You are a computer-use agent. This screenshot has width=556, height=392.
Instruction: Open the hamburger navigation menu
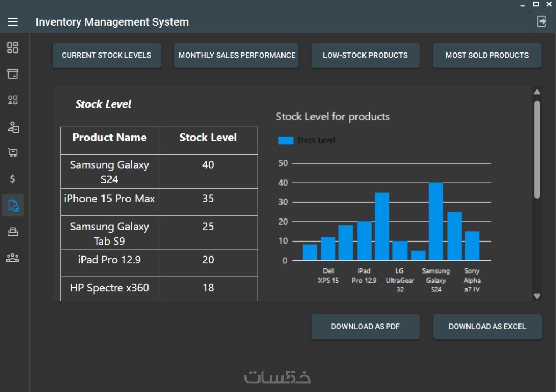pyautogui.click(x=12, y=22)
